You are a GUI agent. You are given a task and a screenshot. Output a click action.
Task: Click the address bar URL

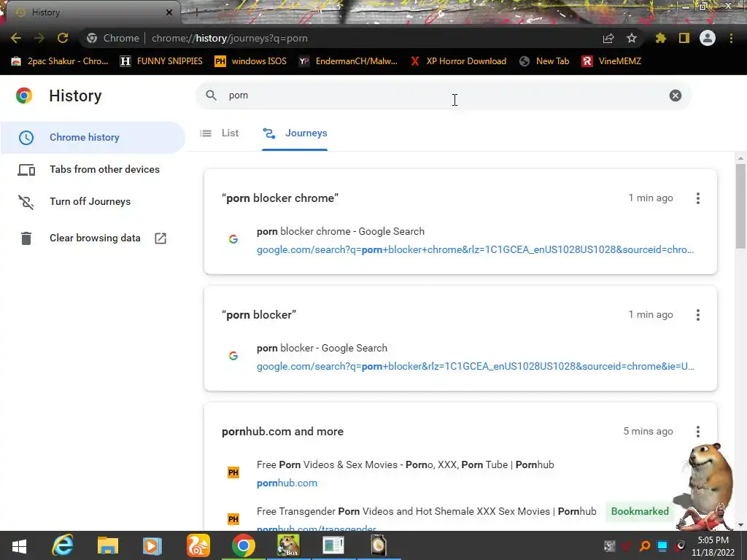tap(230, 38)
